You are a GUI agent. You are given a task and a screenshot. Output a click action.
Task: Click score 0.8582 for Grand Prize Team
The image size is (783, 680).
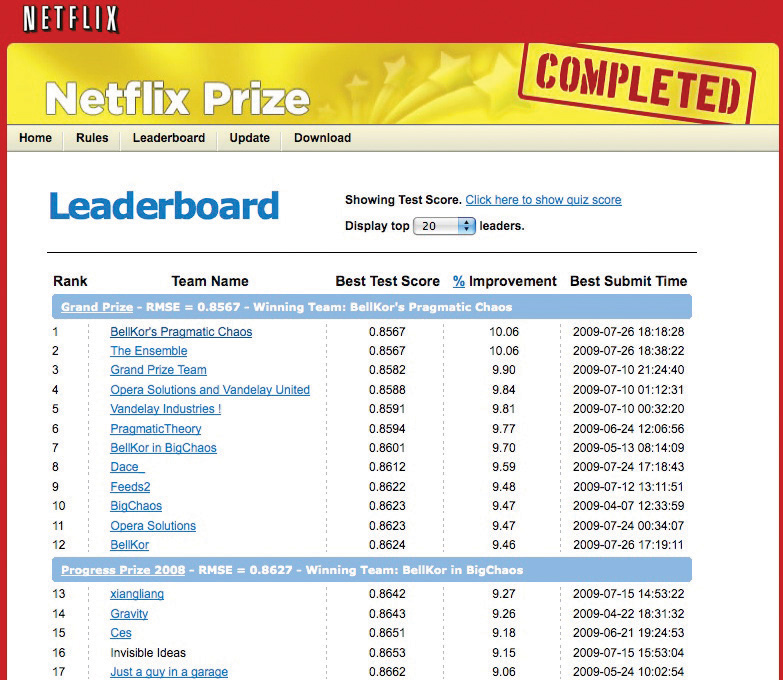387,370
